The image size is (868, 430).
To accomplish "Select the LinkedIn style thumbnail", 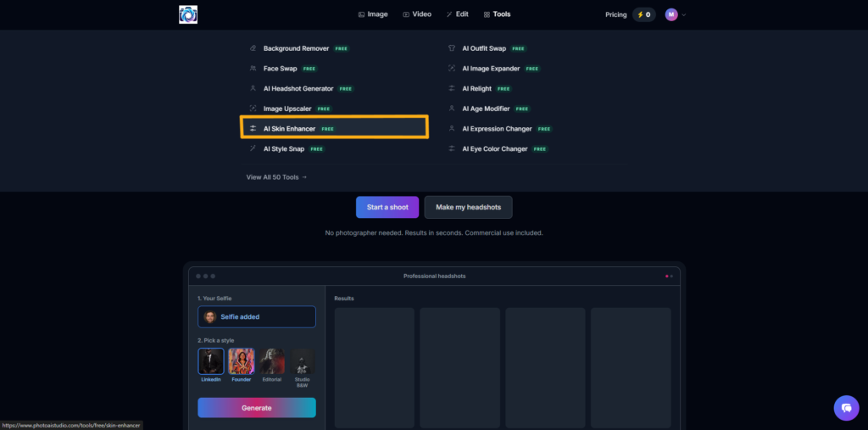I will coord(211,361).
